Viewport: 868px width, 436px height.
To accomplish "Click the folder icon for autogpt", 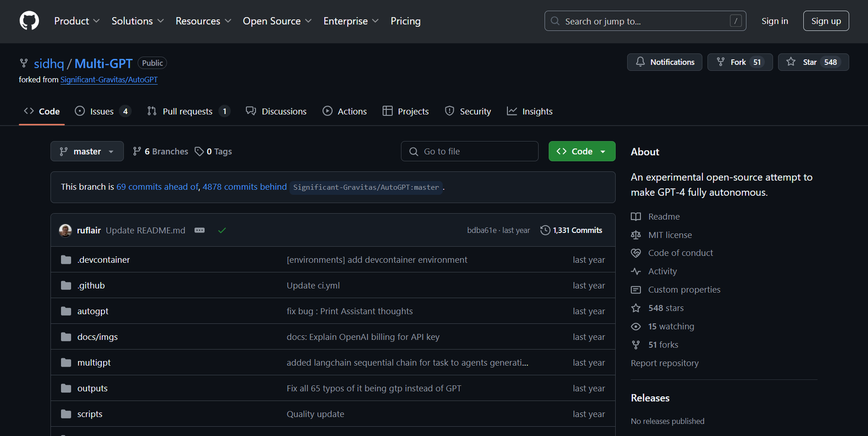I will pyautogui.click(x=66, y=311).
